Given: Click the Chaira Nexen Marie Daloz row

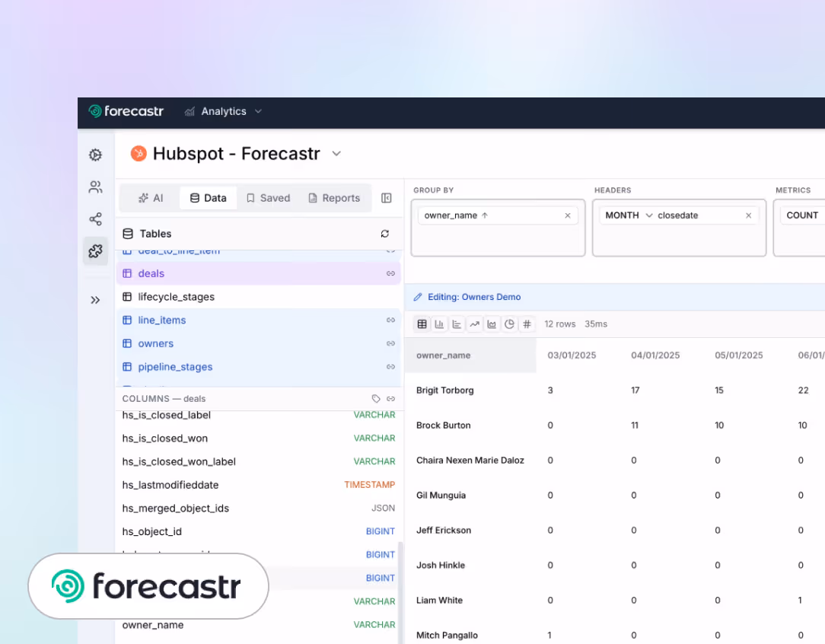Looking at the screenshot, I should point(470,461).
